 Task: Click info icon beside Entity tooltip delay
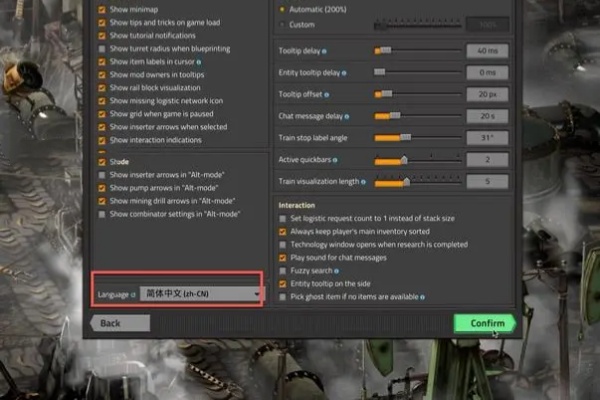point(344,72)
